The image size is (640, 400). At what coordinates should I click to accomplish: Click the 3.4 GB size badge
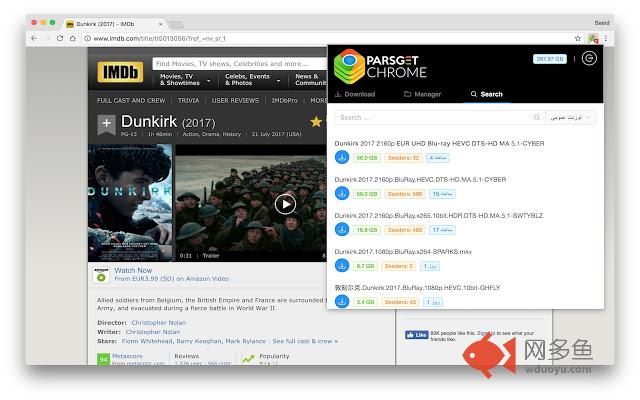coord(365,302)
